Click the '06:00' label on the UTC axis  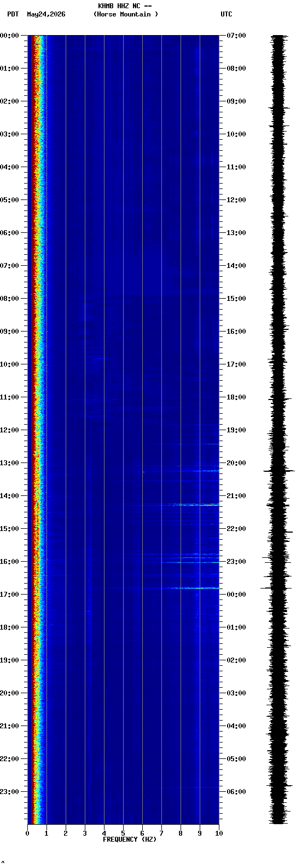(x=236, y=792)
